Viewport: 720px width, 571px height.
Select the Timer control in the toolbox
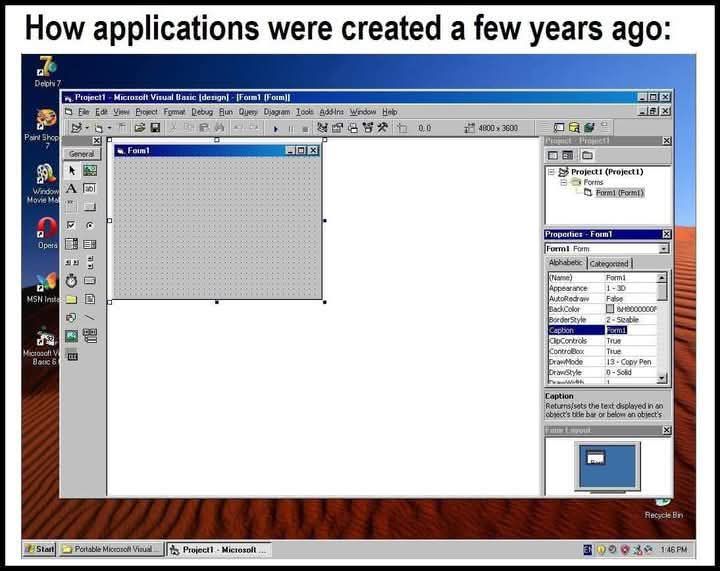click(72, 280)
